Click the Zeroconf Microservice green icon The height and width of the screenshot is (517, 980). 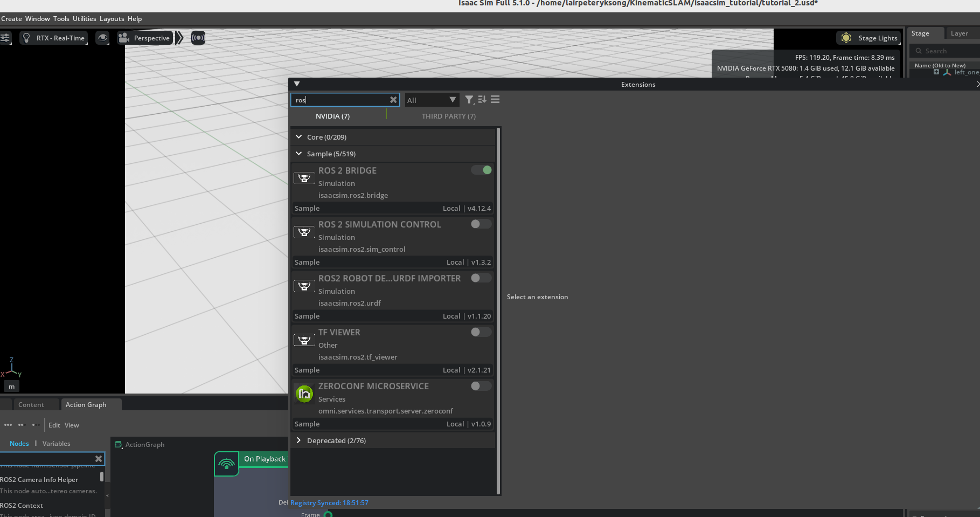[304, 394]
